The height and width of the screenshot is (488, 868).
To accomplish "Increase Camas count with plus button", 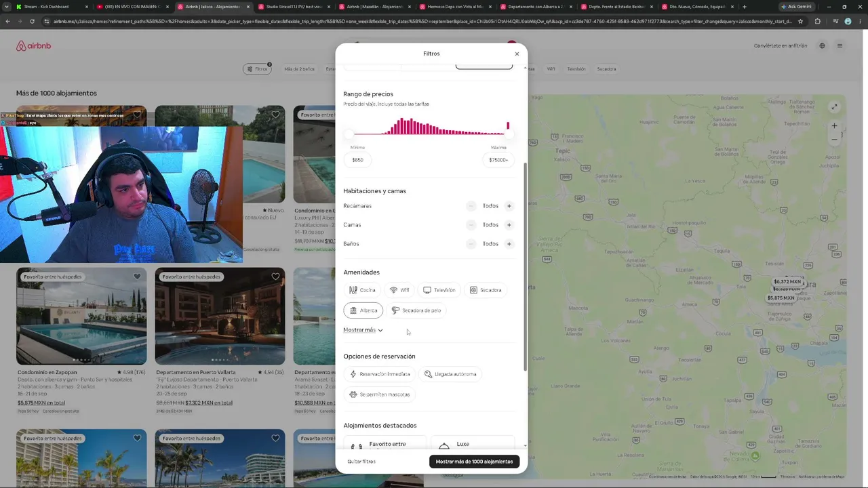I will point(509,225).
